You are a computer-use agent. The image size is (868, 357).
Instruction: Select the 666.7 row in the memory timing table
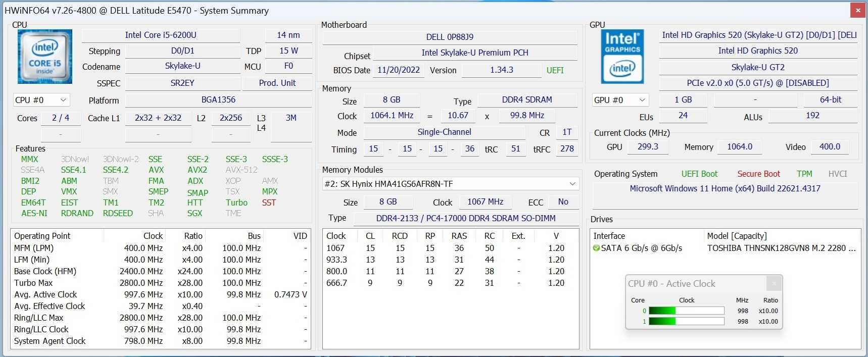(451, 283)
